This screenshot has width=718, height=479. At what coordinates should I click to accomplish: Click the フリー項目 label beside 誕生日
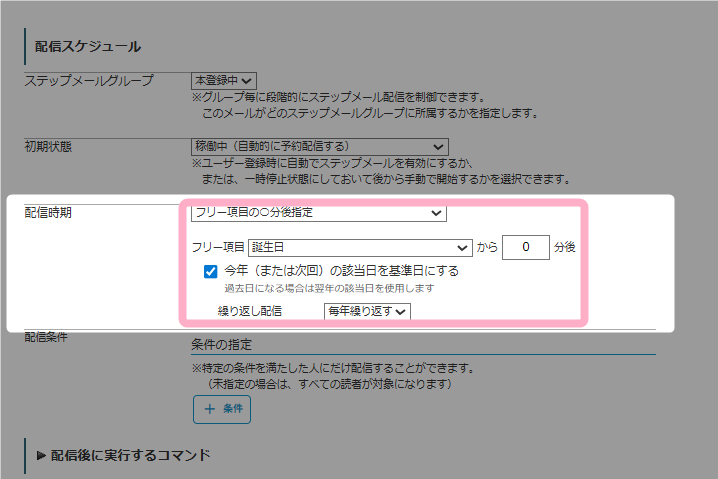(218, 247)
